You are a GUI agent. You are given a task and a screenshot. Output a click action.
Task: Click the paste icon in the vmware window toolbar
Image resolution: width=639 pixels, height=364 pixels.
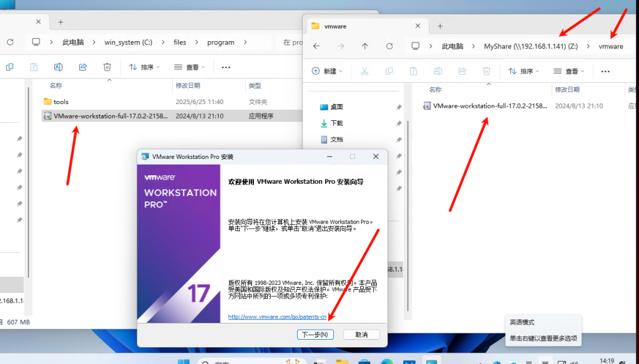pos(413,71)
